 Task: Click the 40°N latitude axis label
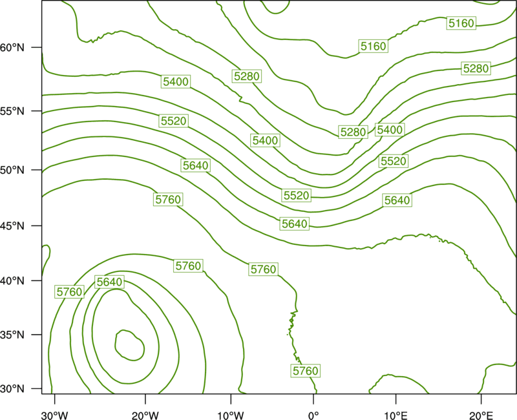coord(12,281)
